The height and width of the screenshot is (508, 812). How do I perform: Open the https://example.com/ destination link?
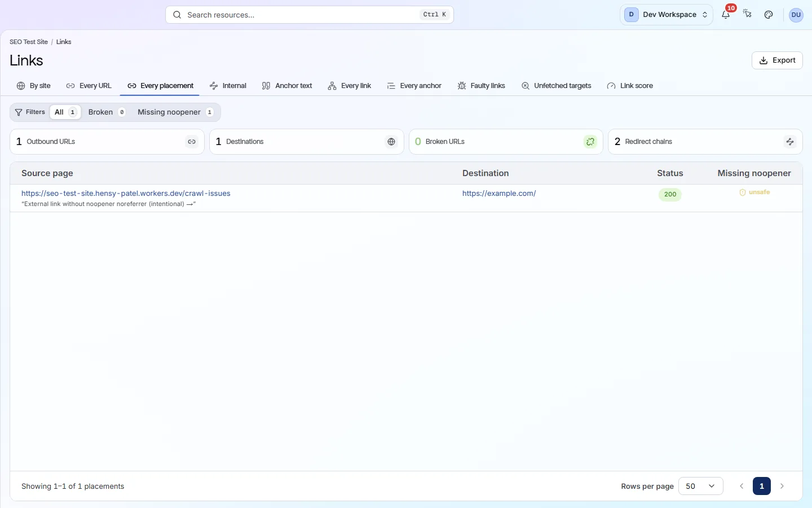pos(499,193)
